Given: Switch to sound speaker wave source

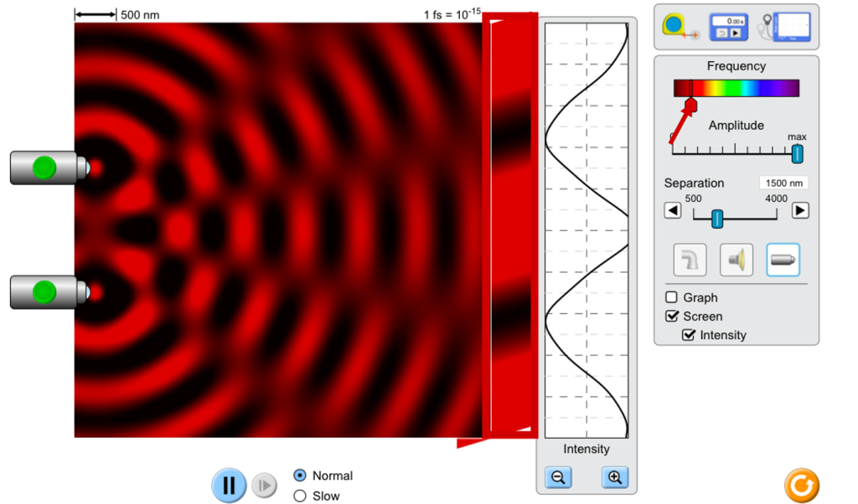Looking at the screenshot, I should pos(736,260).
